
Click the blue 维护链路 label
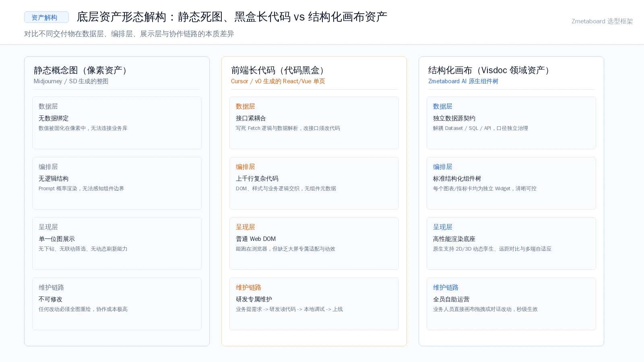pyautogui.click(x=446, y=288)
